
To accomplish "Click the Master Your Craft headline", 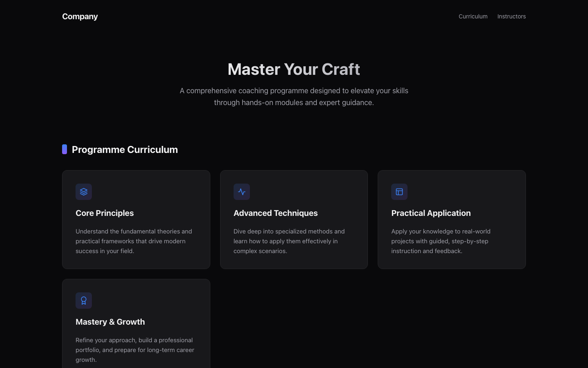I will (294, 69).
